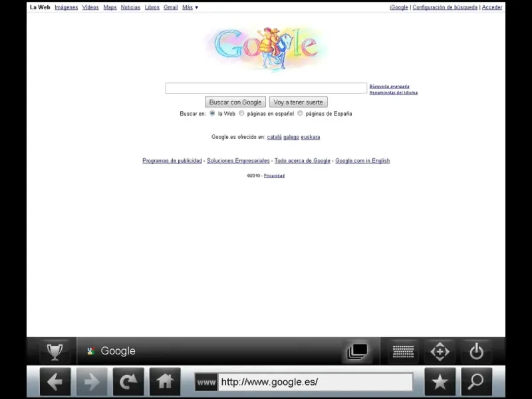Click the www button beside the address field
Screen dimensions: 532x399
click(206, 382)
